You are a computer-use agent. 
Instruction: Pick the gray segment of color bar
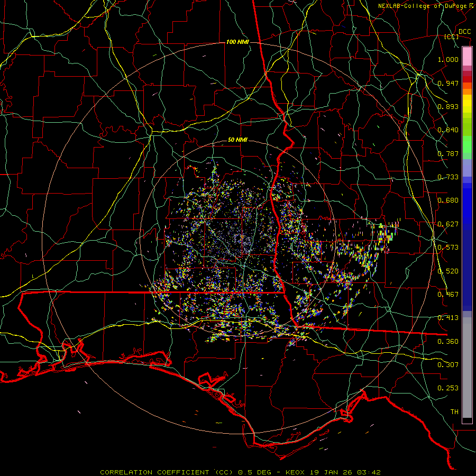click(x=467, y=368)
